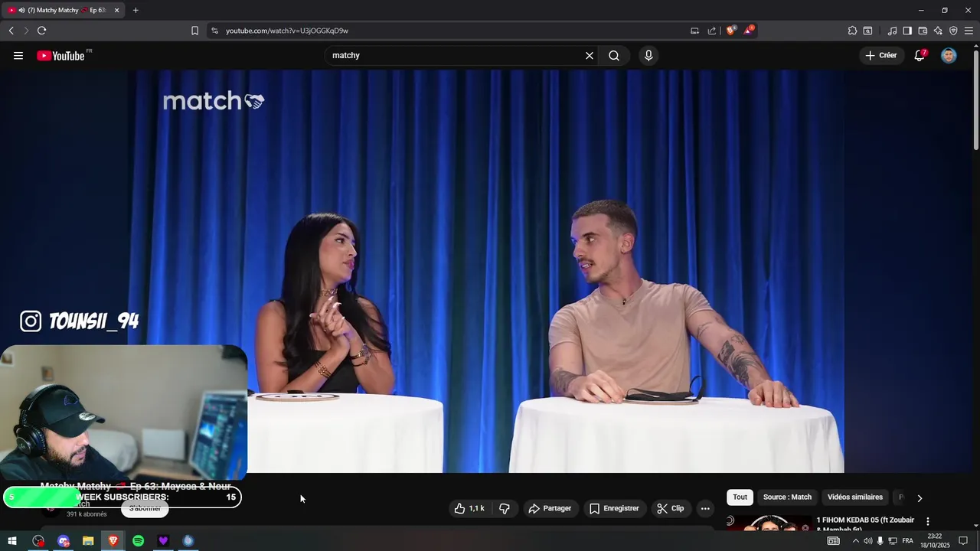Screen dimensions: 980x551
Task: Click the Créer button
Action: (881, 55)
